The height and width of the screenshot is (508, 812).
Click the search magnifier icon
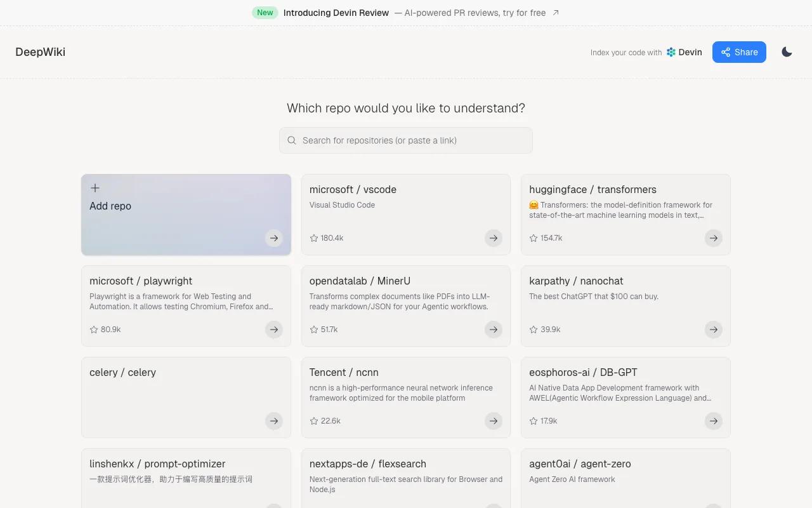click(292, 140)
